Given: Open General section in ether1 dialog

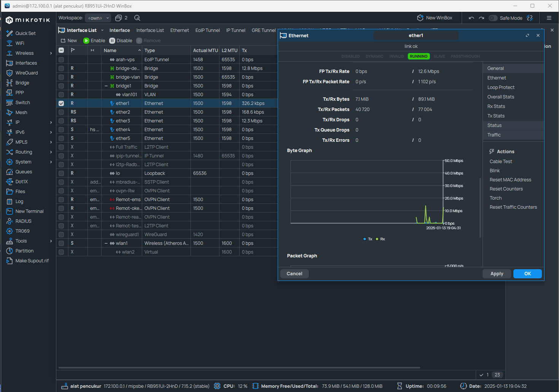Looking at the screenshot, I should tap(513, 68).
